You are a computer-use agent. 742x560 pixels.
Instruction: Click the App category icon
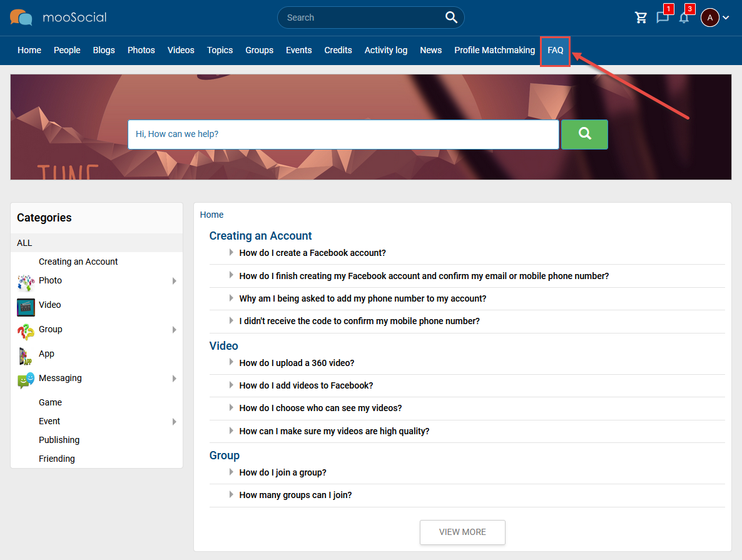pyautogui.click(x=26, y=357)
